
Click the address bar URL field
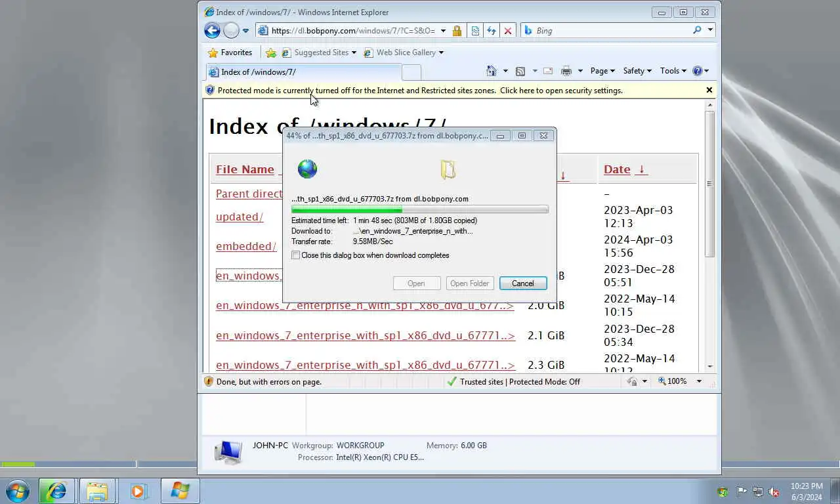click(x=353, y=31)
